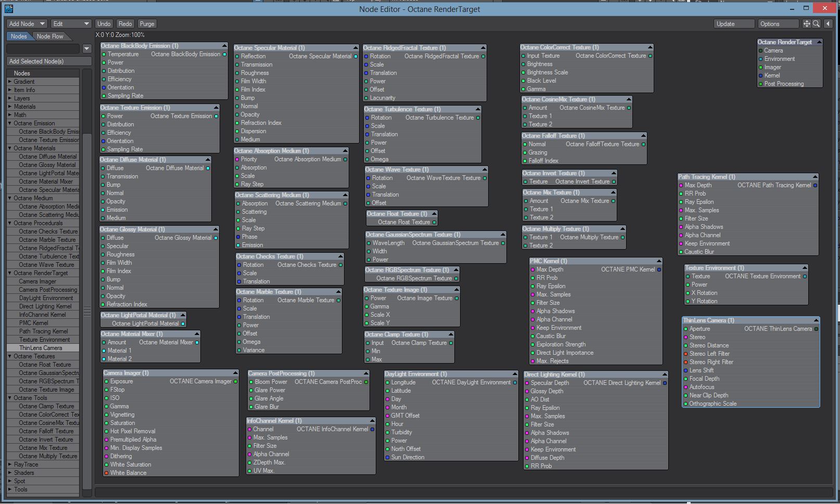Click the Octane Specular Material output port
This screenshot has width=840, height=504.
pos(356,56)
